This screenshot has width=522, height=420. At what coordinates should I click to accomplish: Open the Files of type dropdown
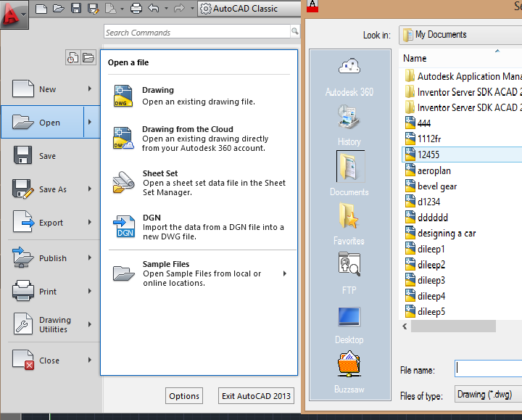pyautogui.click(x=489, y=395)
